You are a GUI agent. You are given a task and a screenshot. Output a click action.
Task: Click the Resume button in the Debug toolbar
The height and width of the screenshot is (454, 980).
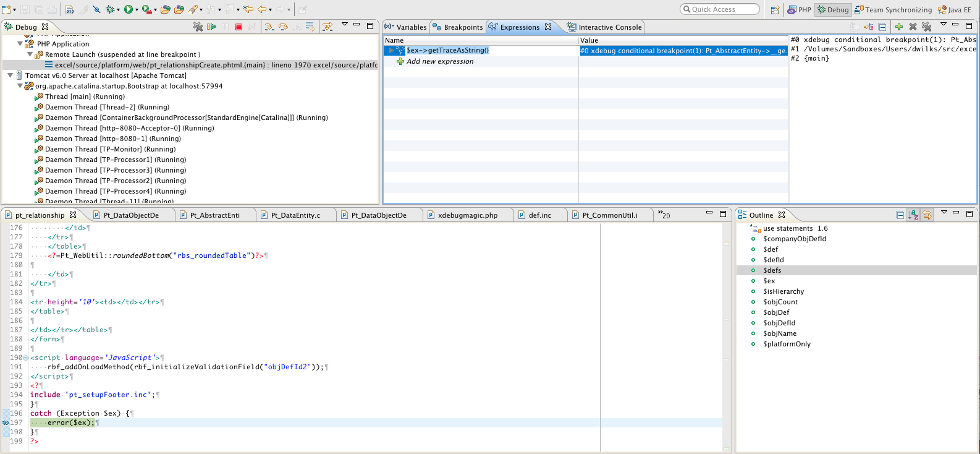[x=211, y=27]
